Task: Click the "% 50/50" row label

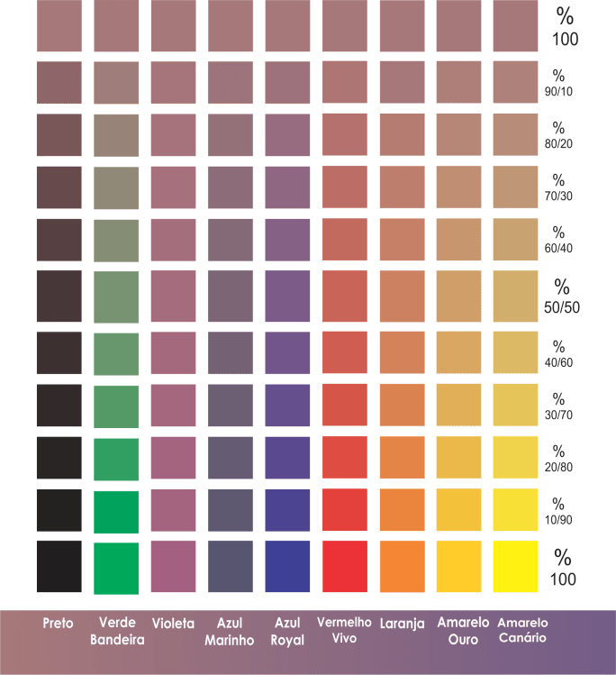Action: (563, 296)
